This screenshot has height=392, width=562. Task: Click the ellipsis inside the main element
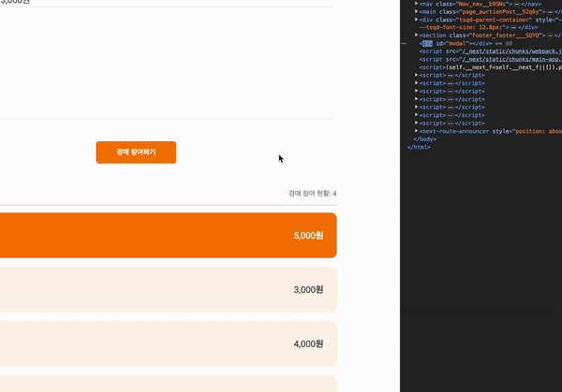[550, 12]
